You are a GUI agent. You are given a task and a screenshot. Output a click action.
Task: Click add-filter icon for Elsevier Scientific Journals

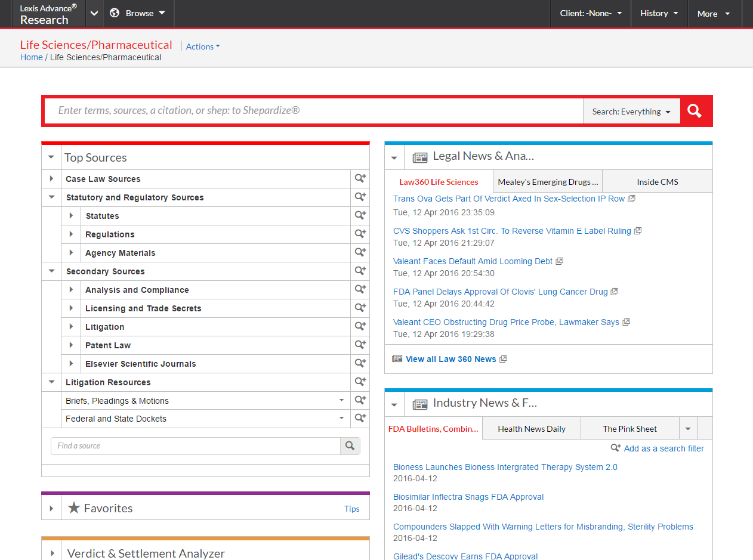coord(360,363)
